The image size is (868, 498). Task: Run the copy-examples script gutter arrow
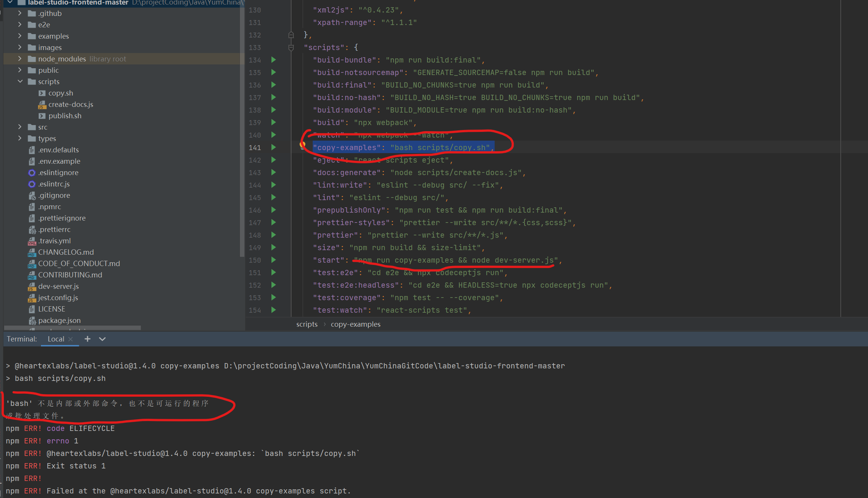point(273,147)
